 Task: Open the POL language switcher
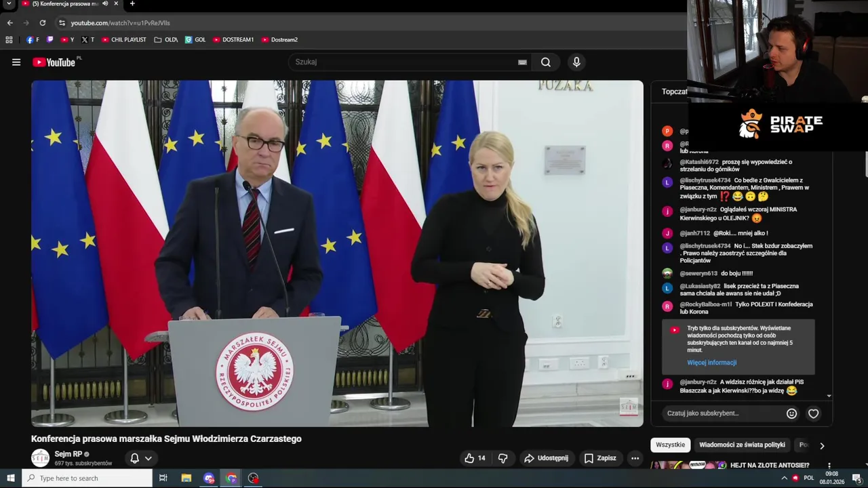point(809,478)
